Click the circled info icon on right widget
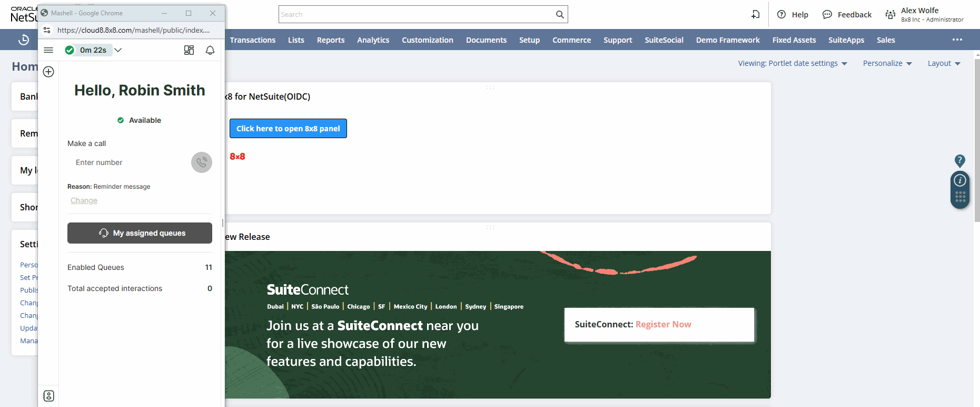 tap(960, 180)
